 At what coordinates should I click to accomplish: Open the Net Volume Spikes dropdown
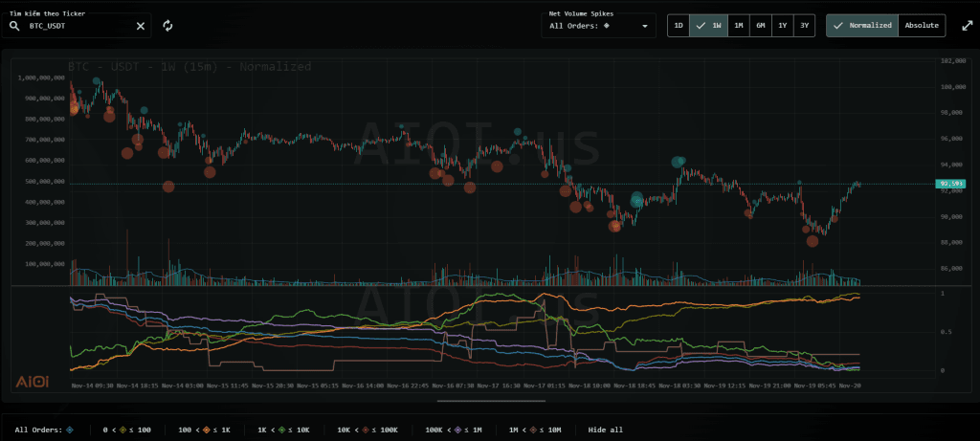coord(598,26)
